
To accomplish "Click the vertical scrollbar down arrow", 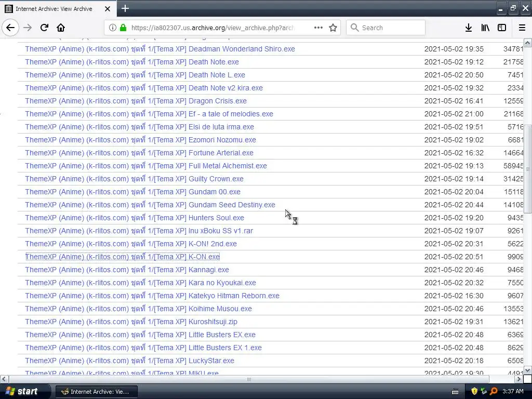I will pyautogui.click(x=528, y=370).
